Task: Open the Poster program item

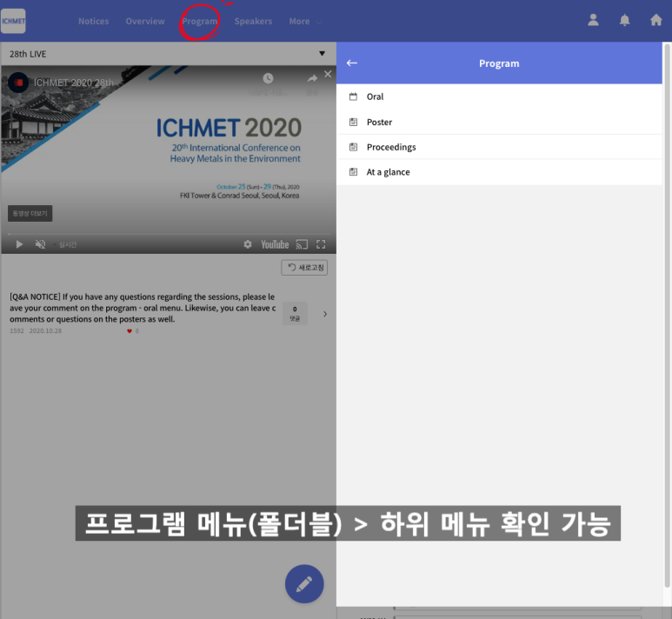Action: [500, 122]
